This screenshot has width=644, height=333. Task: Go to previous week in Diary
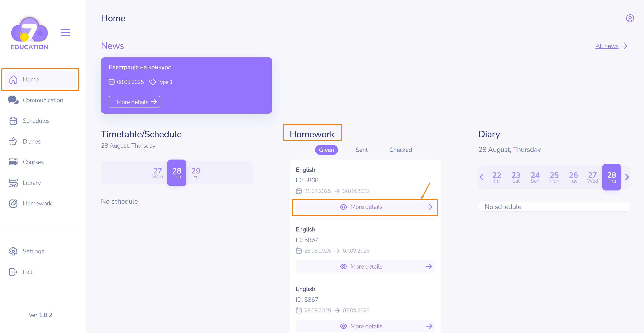click(x=482, y=177)
